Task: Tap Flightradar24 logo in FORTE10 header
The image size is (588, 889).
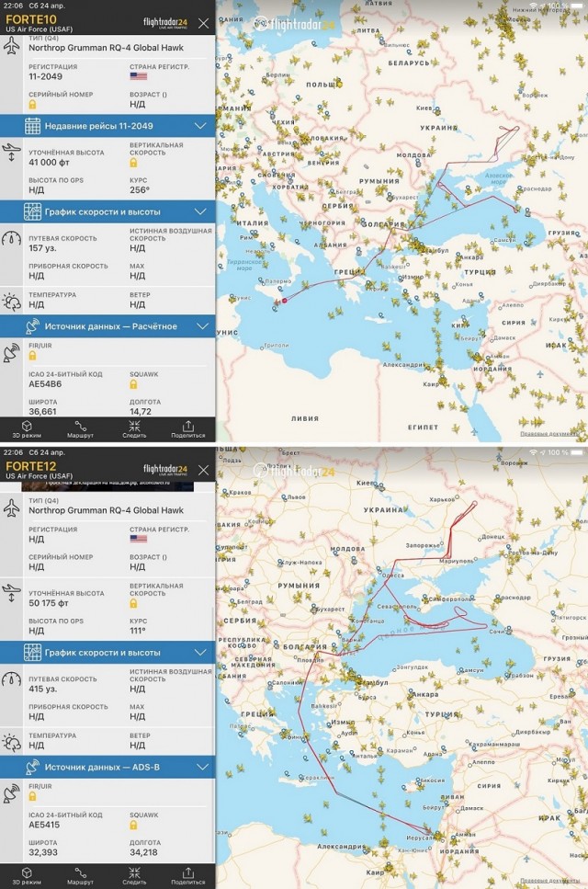Action: (164, 23)
